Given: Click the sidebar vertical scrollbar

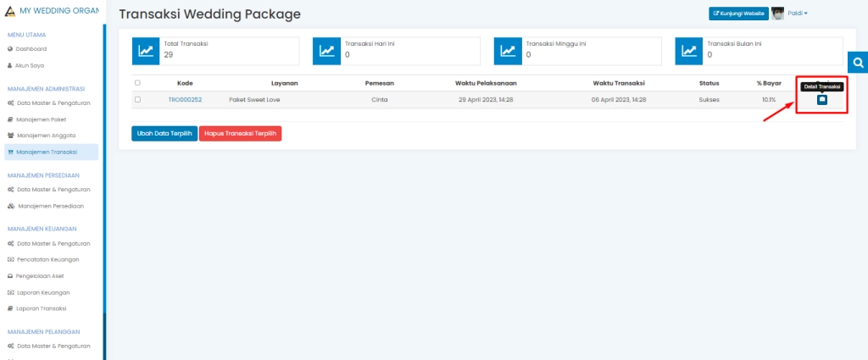Looking at the screenshot, I should pos(104,169).
